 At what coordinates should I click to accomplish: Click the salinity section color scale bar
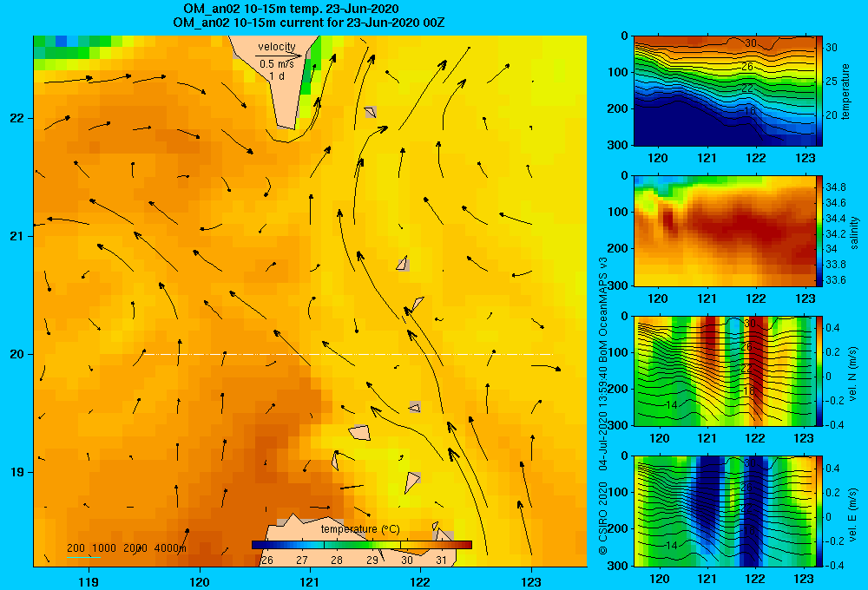819,231
